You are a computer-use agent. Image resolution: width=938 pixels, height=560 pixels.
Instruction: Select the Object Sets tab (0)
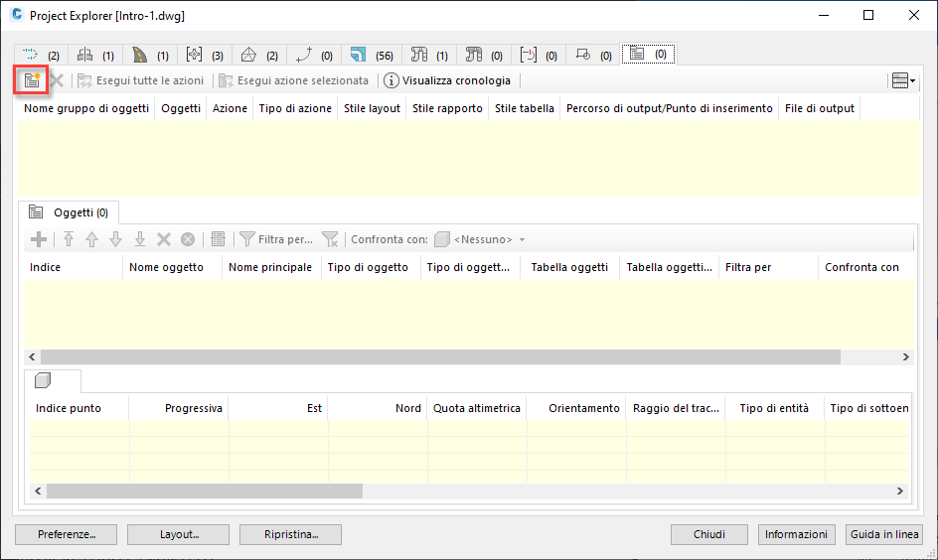pyautogui.click(x=649, y=54)
